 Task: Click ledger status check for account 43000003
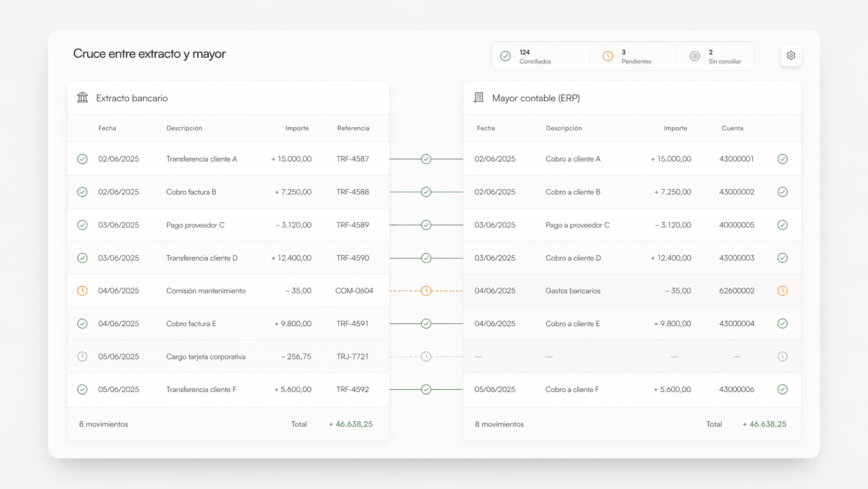tap(782, 258)
